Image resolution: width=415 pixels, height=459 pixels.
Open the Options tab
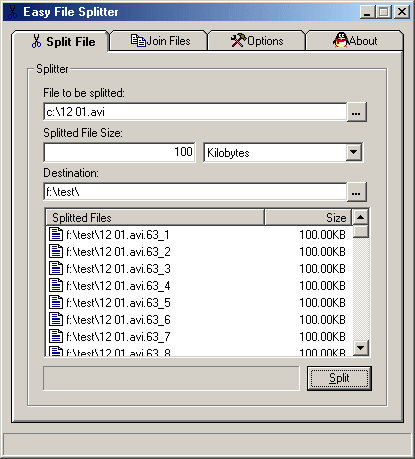[x=256, y=41]
